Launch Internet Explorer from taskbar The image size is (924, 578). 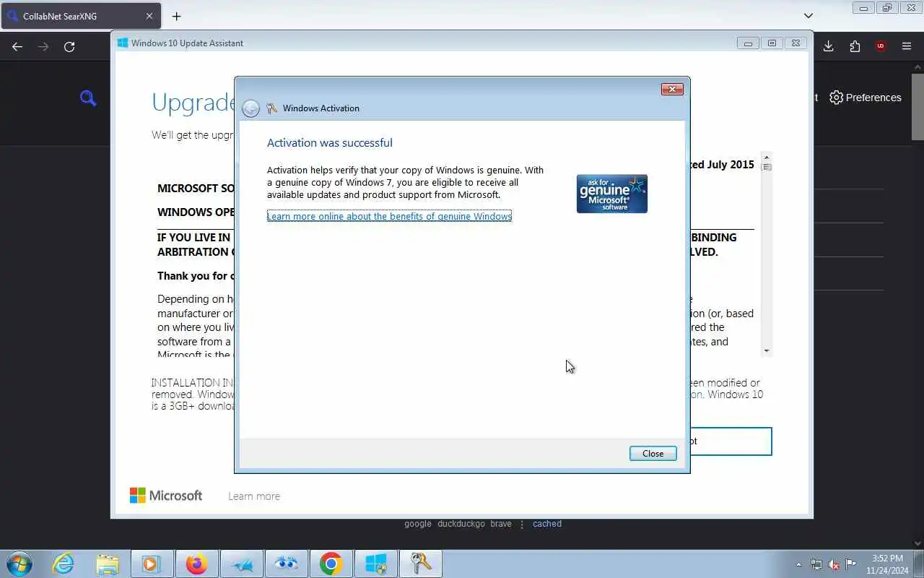(x=64, y=564)
